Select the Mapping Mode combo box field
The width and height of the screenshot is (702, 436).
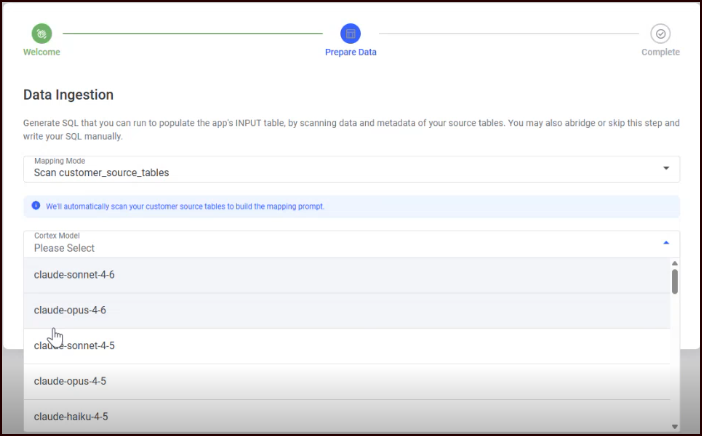(x=351, y=169)
